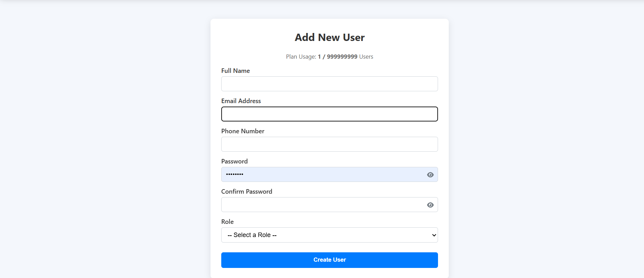
Task: Focus the Full Name text box
Action: point(329,84)
